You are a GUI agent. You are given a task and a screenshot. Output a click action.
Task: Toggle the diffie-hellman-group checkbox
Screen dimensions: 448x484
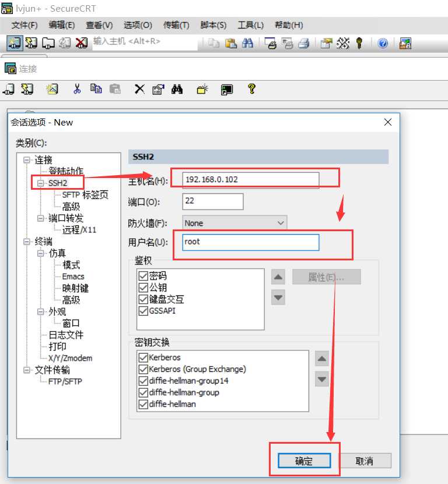143,393
